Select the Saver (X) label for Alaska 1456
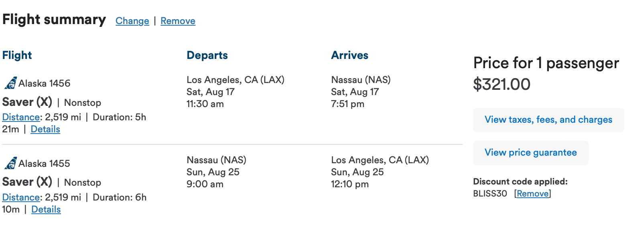Image resolution: width=644 pixels, height=231 pixels. coord(27,102)
